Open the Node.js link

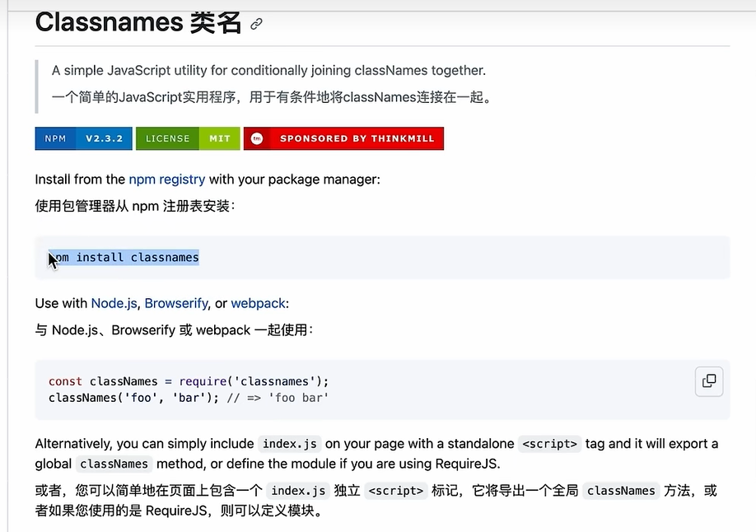pos(114,303)
